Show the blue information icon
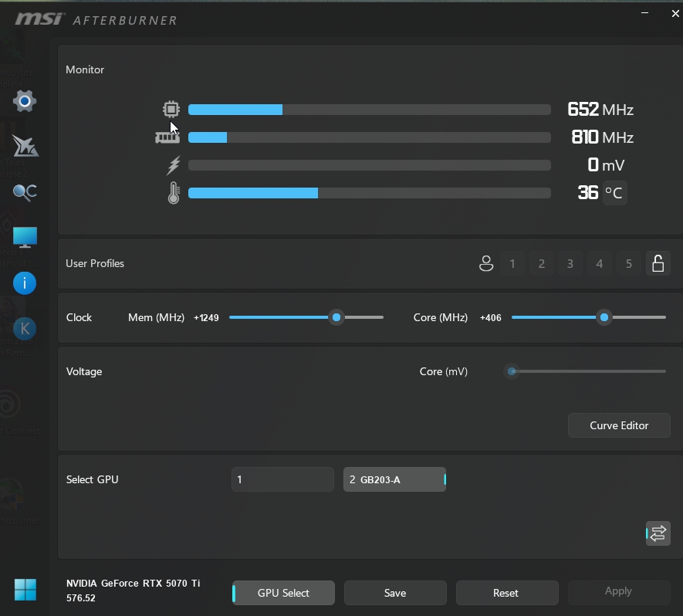 click(x=25, y=283)
